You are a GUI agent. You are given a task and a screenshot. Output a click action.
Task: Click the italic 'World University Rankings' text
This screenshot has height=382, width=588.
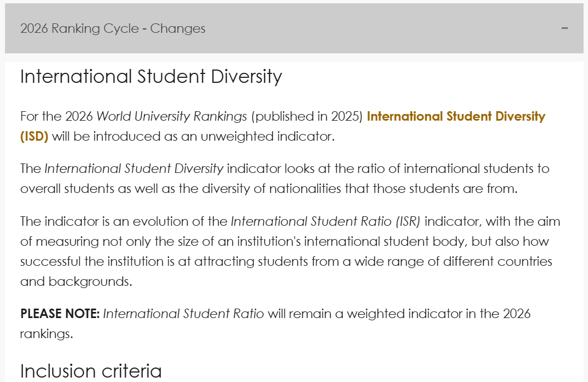(172, 116)
